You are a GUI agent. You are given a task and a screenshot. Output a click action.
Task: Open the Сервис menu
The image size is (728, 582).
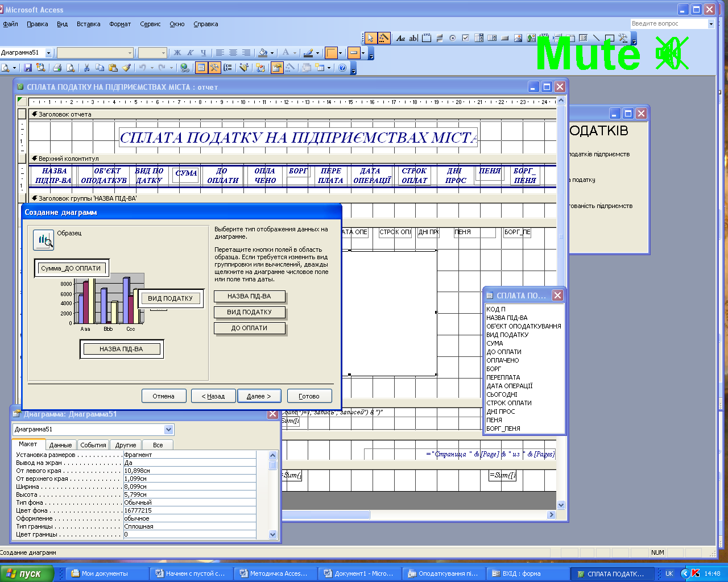coord(150,24)
